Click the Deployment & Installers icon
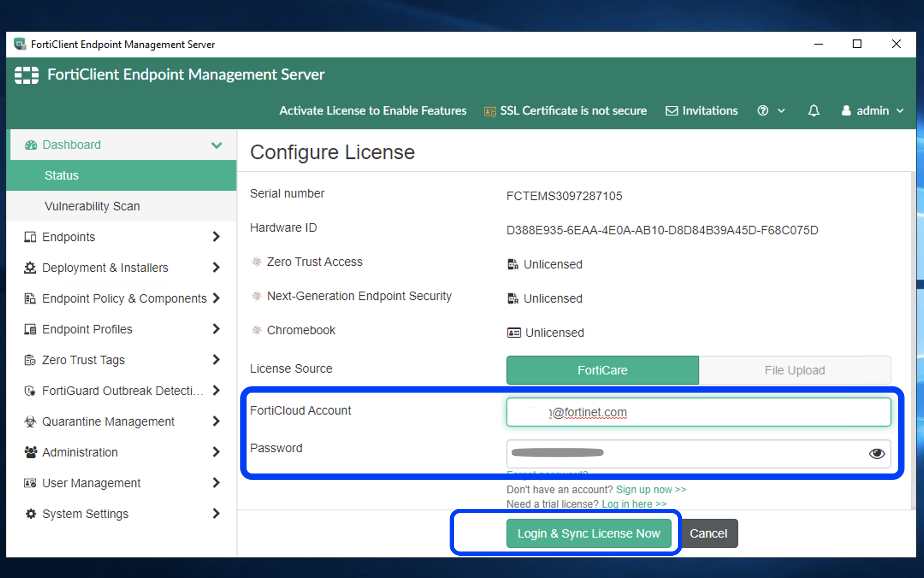Image resolution: width=924 pixels, height=578 pixels. tap(27, 268)
